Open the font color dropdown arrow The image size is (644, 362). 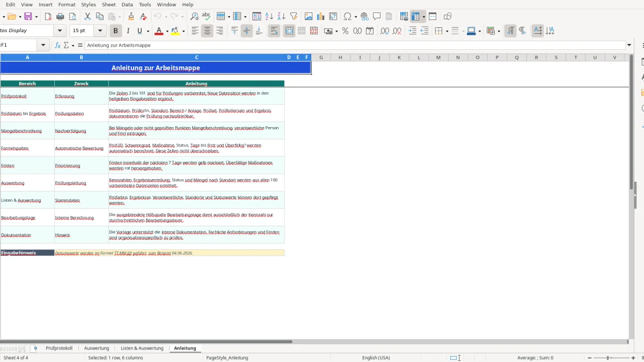point(167,31)
